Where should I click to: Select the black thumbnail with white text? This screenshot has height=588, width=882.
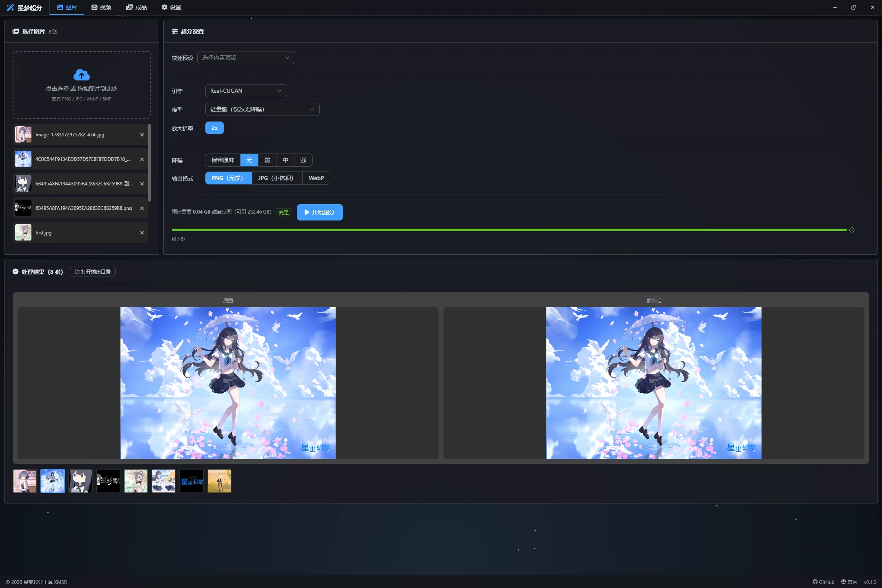pos(108,481)
